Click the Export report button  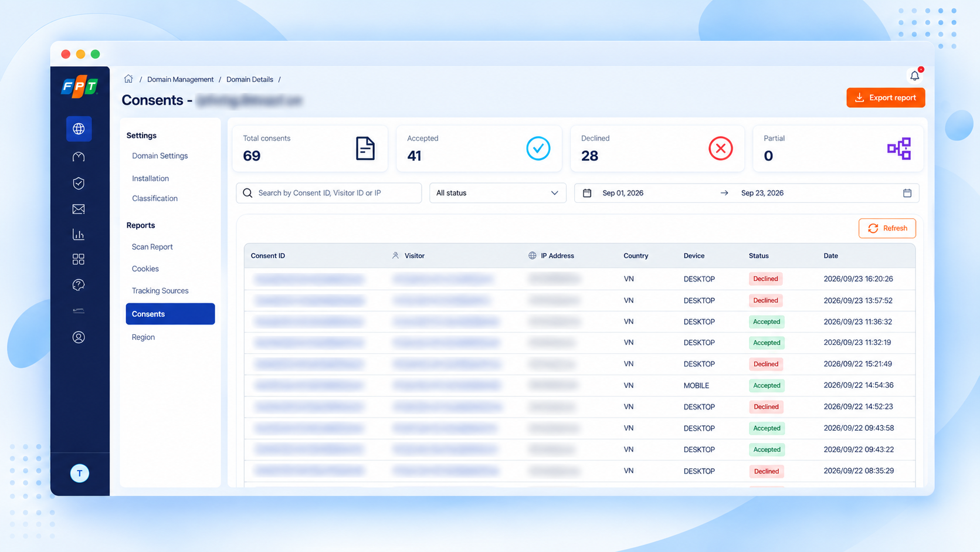pyautogui.click(x=886, y=98)
